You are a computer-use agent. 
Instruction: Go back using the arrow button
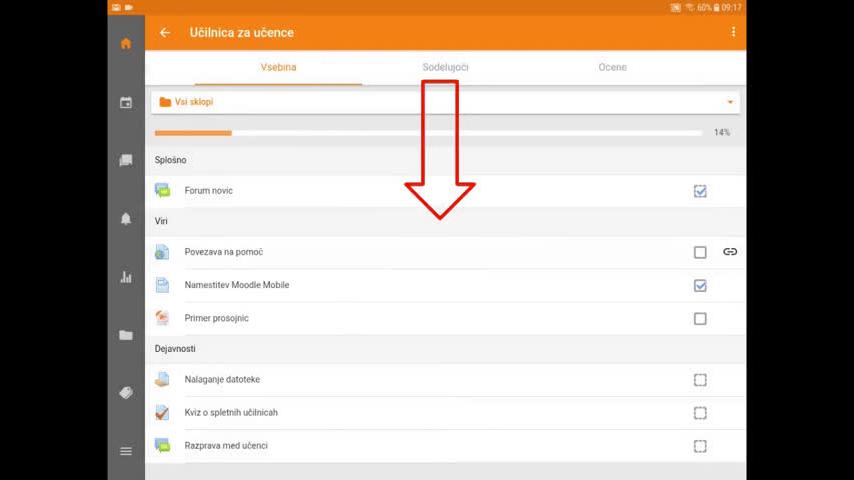tap(165, 33)
